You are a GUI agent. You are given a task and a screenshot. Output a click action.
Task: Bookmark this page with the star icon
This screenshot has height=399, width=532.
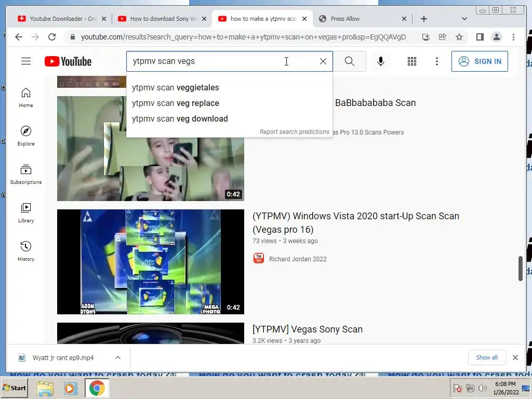click(459, 37)
